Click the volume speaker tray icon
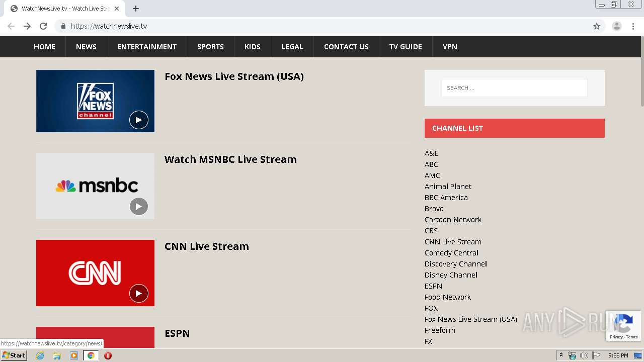 pyautogui.click(x=584, y=355)
